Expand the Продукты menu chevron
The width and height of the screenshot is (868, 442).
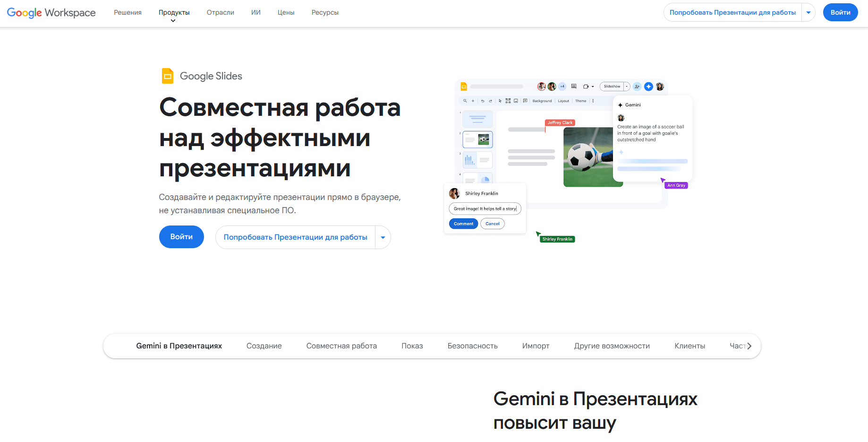click(173, 21)
